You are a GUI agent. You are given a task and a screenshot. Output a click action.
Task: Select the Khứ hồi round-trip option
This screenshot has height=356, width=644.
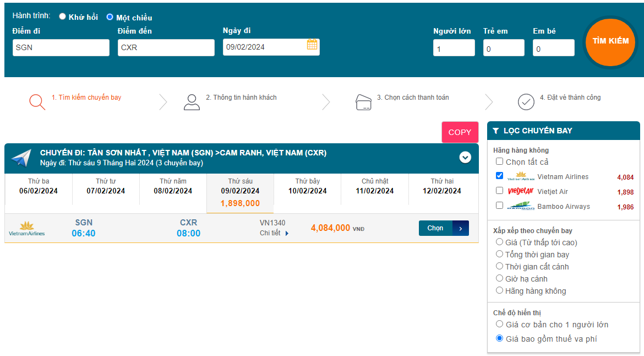point(63,17)
